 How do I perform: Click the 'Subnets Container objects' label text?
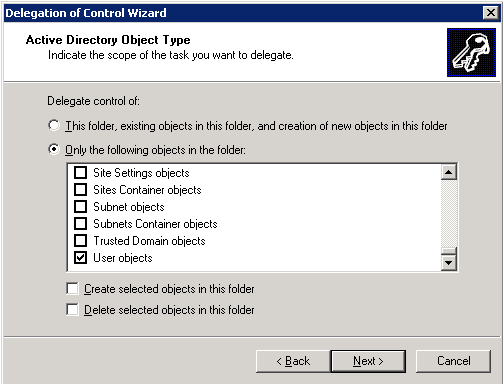[x=155, y=224]
